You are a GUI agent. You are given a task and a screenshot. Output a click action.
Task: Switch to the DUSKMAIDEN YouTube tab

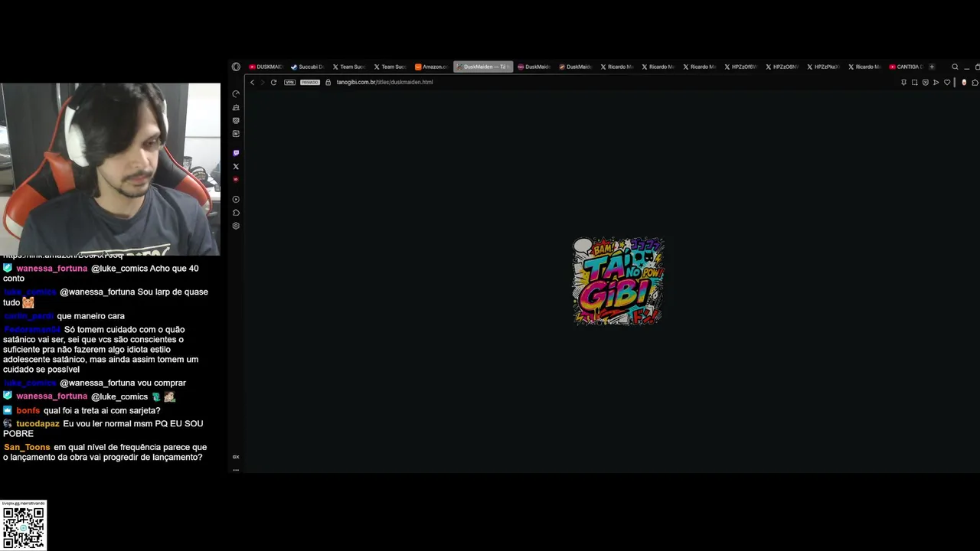coord(265,67)
